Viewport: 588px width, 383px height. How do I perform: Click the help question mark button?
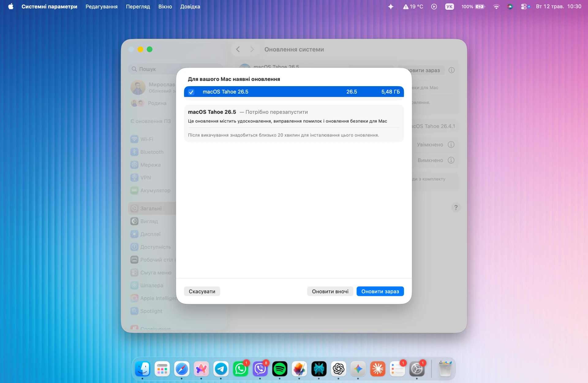456,208
